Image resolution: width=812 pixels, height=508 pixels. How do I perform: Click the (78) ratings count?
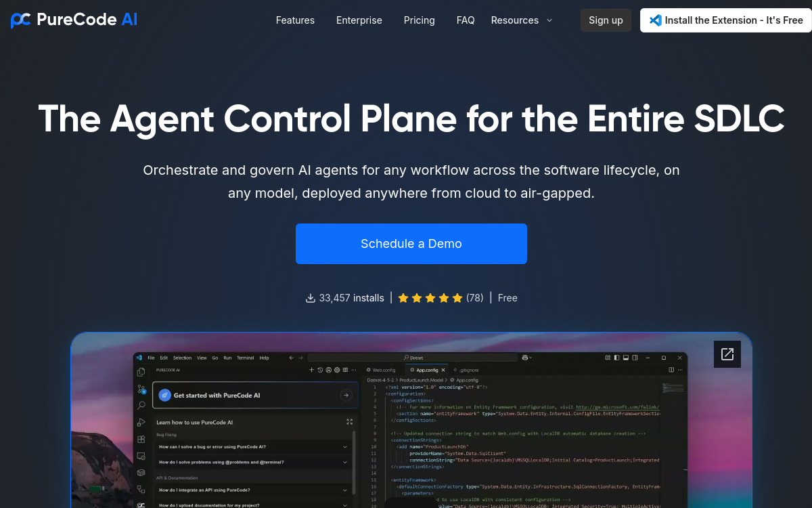tap(475, 298)
